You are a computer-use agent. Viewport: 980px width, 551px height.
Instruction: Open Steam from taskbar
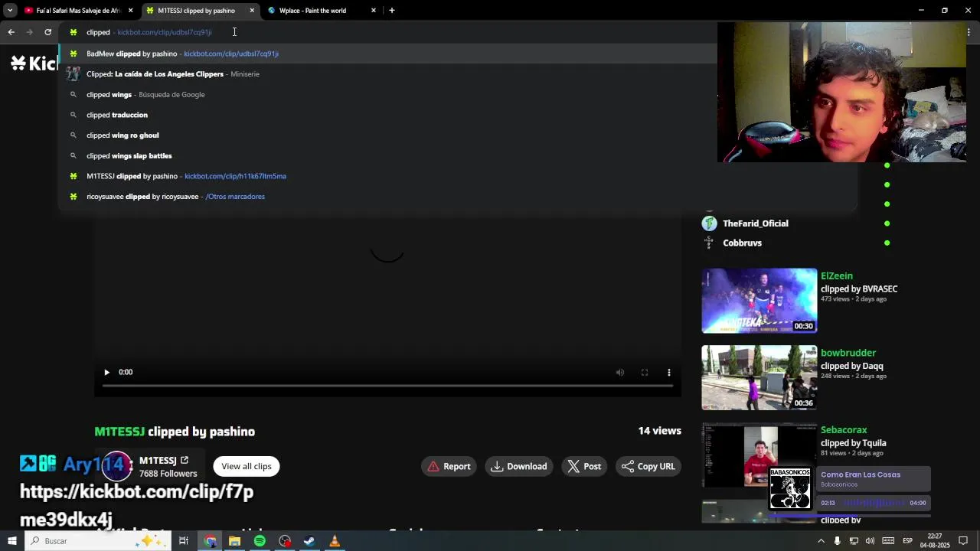click(309, 541)
